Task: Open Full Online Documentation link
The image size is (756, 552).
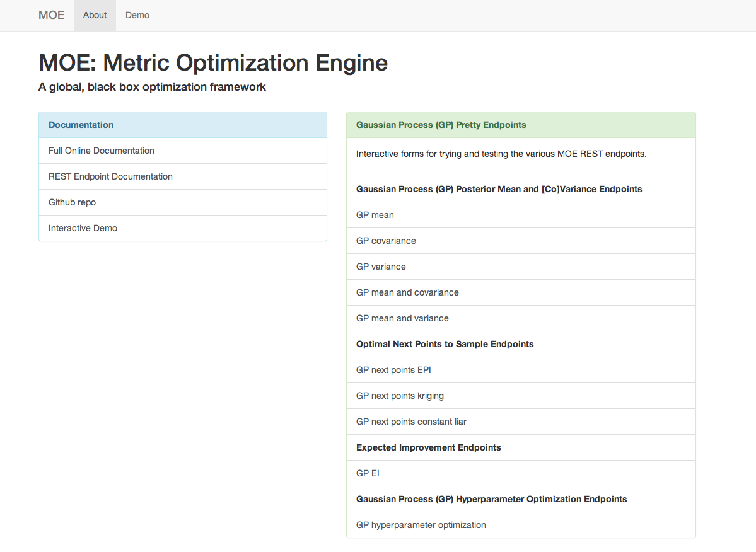Action: [183, 151]
